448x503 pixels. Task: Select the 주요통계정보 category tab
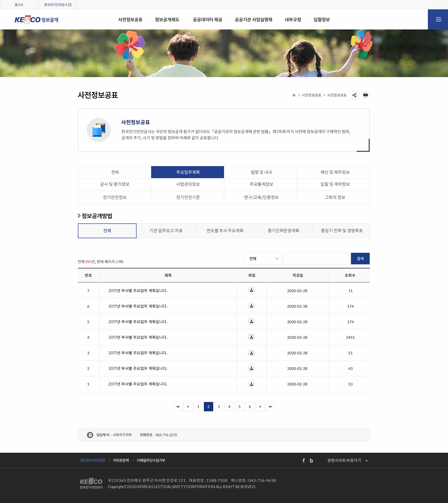click(x=261, y=184)
